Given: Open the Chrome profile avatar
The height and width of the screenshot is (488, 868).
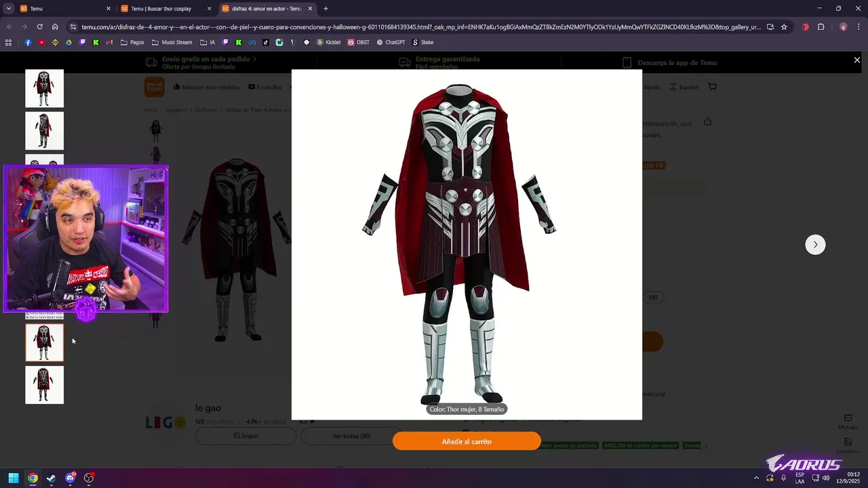Looking at the screenshot, I should pyautogui.click(x=843, y=27).
